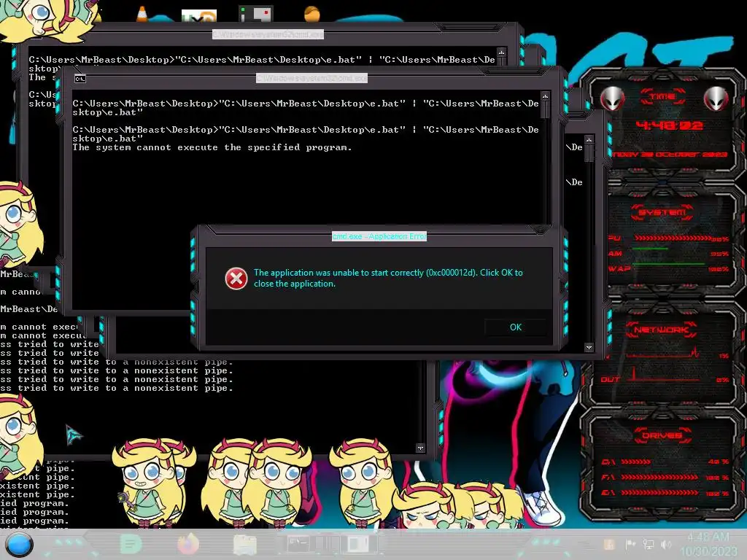Click 'The system cannot execute the specified program.' in front cmd

pos(212,147)
